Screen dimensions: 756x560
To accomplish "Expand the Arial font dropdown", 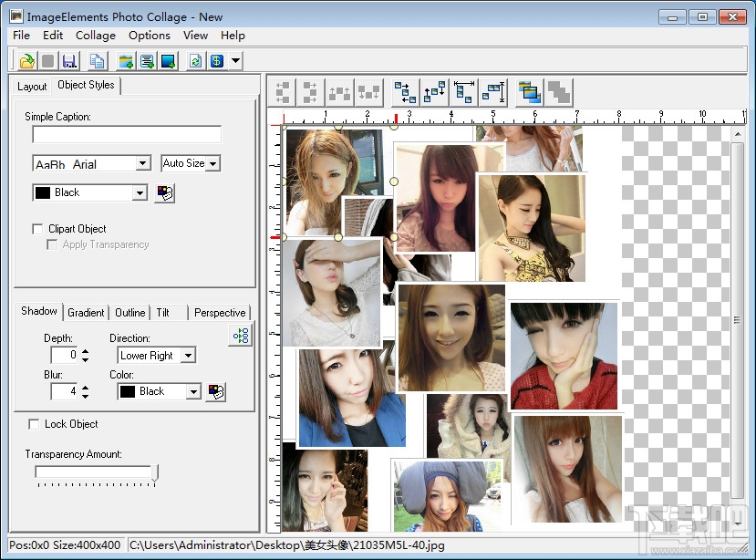I will click(x=142, y=163).
